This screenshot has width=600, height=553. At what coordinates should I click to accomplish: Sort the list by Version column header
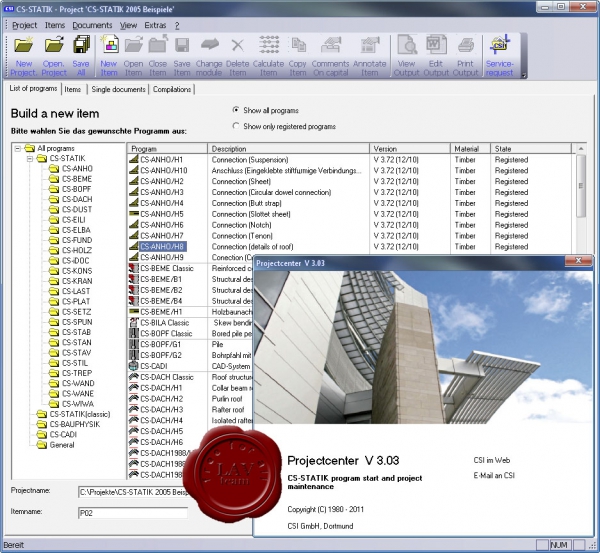tap(410, 148)
